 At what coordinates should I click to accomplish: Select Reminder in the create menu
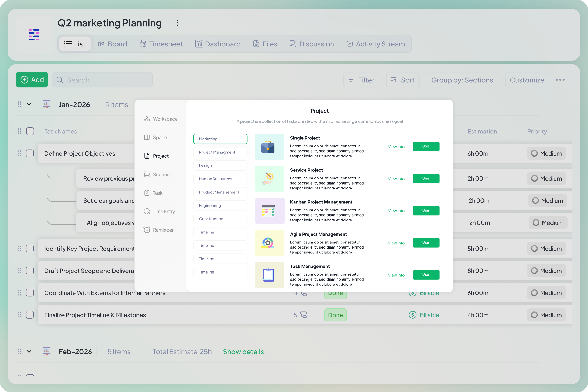point(158,230)
